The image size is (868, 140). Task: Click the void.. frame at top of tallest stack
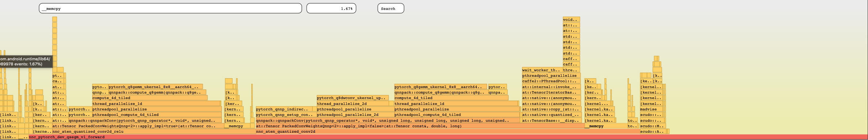[571, 20]
